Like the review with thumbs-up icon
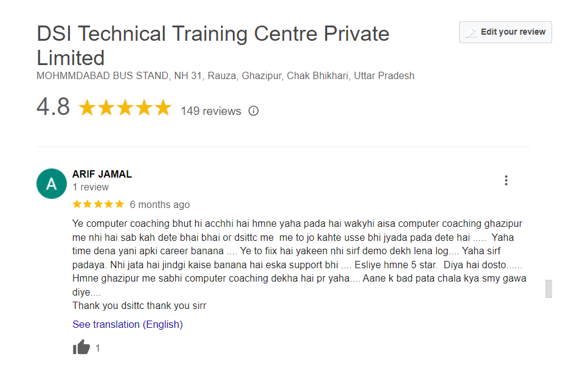Viewport: 588px width, 371px height. coord(81,348)
